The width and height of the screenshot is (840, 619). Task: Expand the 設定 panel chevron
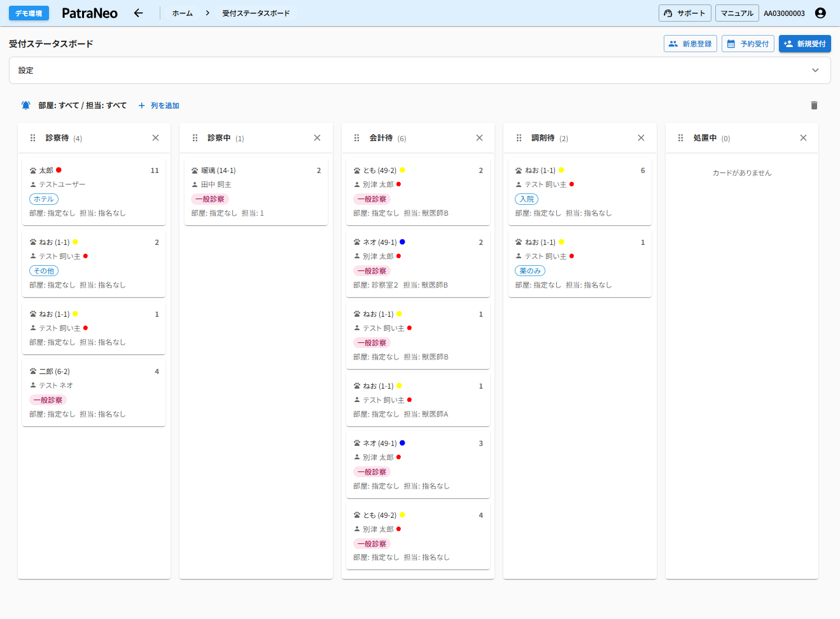coord(815,71)
